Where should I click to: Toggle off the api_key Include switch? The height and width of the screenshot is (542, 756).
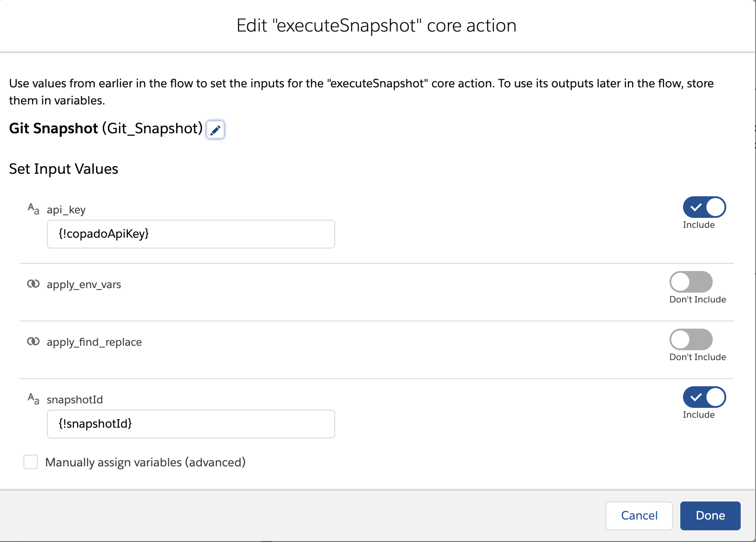click(705, 208)
